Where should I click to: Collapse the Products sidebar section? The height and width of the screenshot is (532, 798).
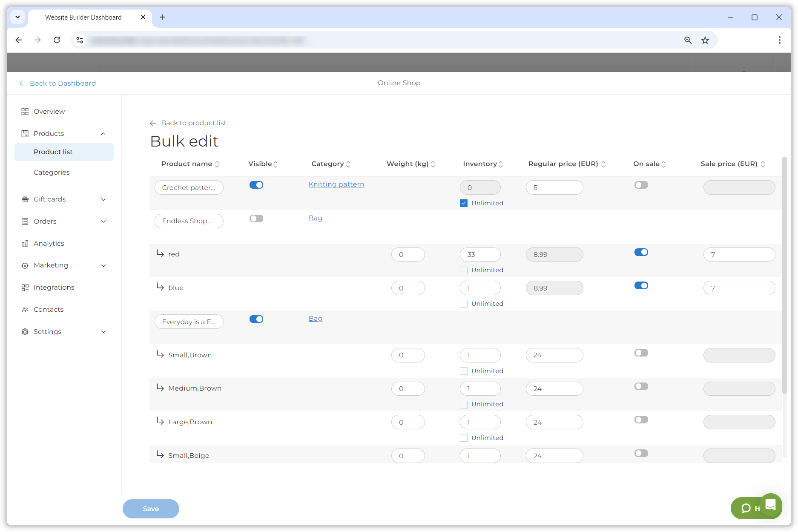[103, 134]
